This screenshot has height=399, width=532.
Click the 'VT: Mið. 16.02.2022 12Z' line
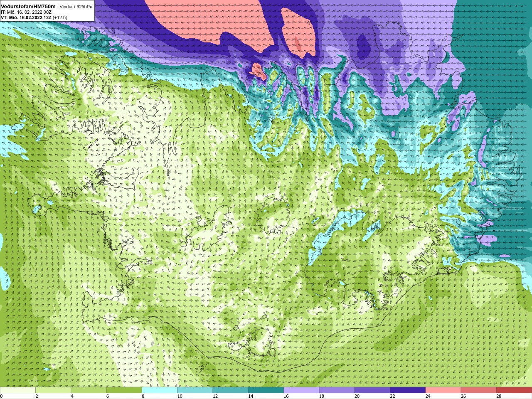[x=26, y=18]
